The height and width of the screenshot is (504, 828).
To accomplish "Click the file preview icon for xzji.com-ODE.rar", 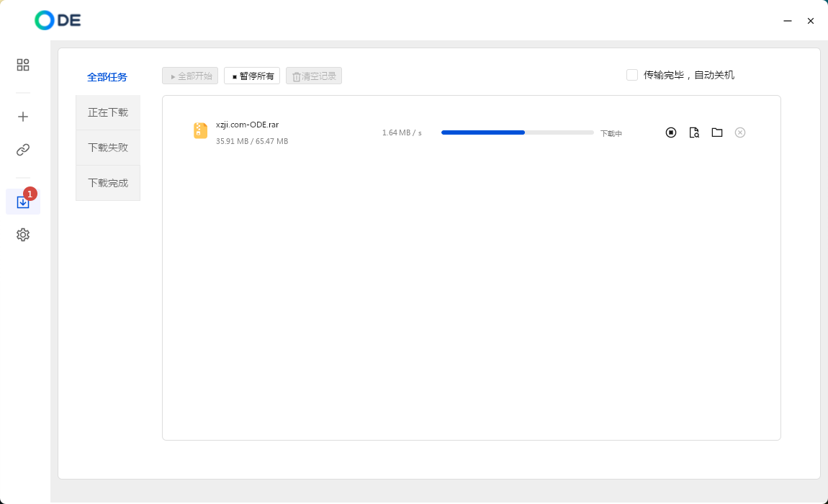I will (x=694, y=132).
